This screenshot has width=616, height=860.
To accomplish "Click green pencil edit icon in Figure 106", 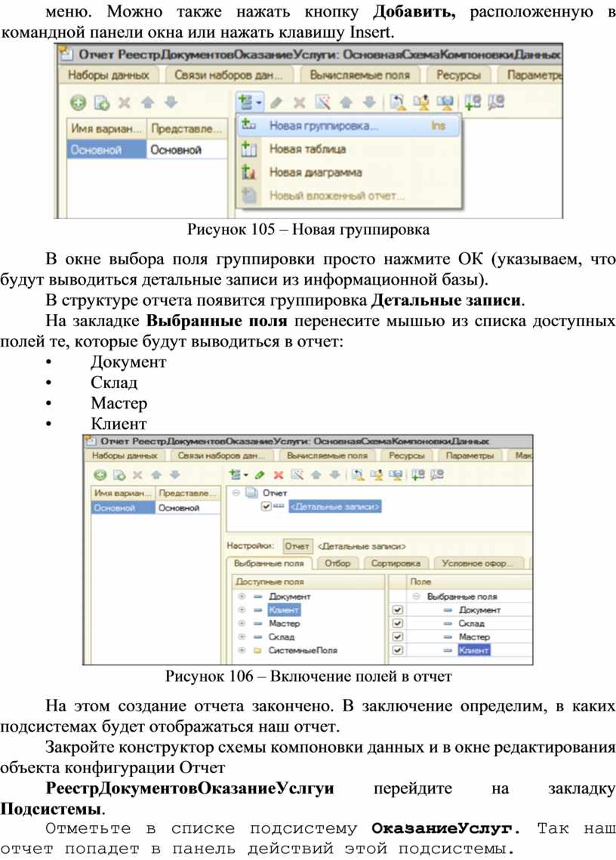I will point(260,474).
